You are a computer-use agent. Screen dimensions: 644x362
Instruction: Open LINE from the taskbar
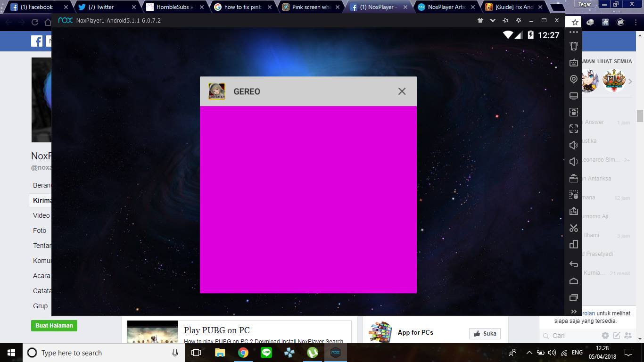pyautogui.click(x=266, y=353)
